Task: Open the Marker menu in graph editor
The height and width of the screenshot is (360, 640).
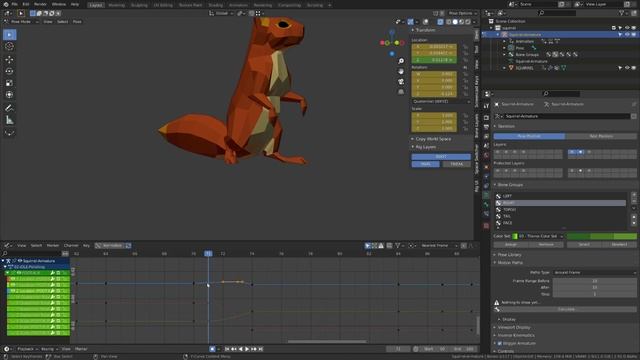Action: coord(53,245)
